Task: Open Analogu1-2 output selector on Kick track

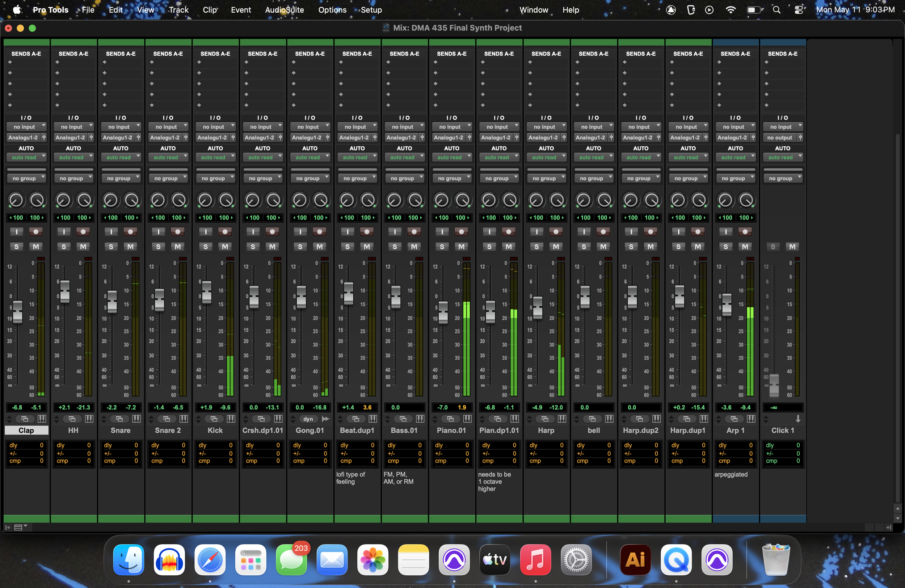Action: coord(212,138)
